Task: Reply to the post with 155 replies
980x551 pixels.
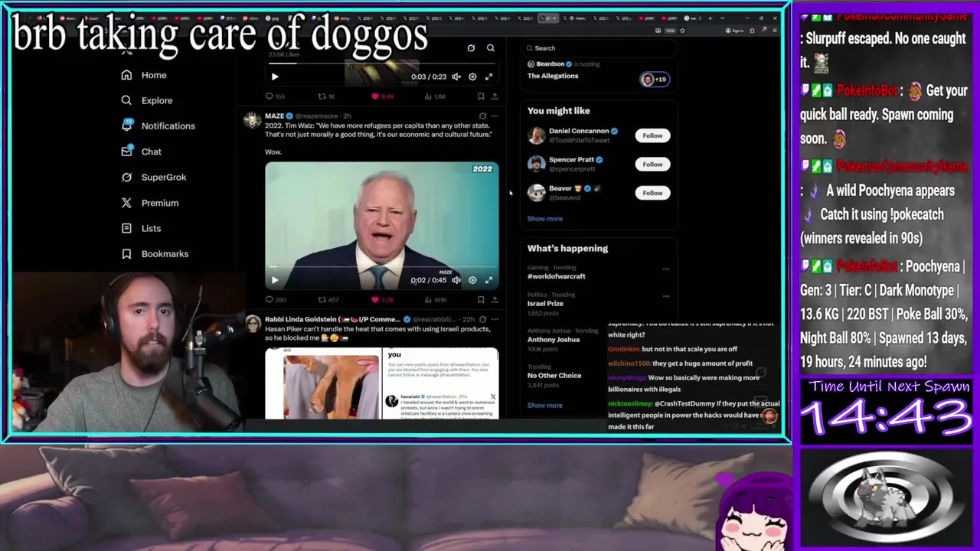Action: point(274,96)
